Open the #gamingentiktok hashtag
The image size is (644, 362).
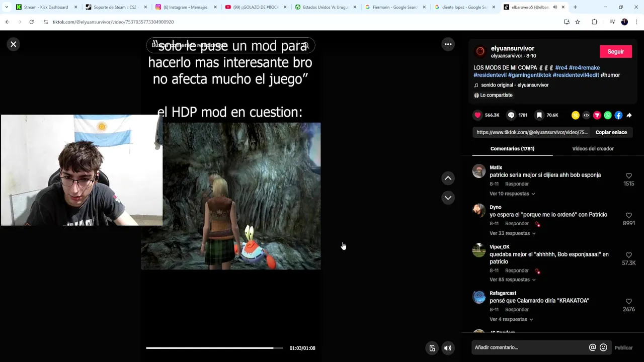[x=530, y=75]
